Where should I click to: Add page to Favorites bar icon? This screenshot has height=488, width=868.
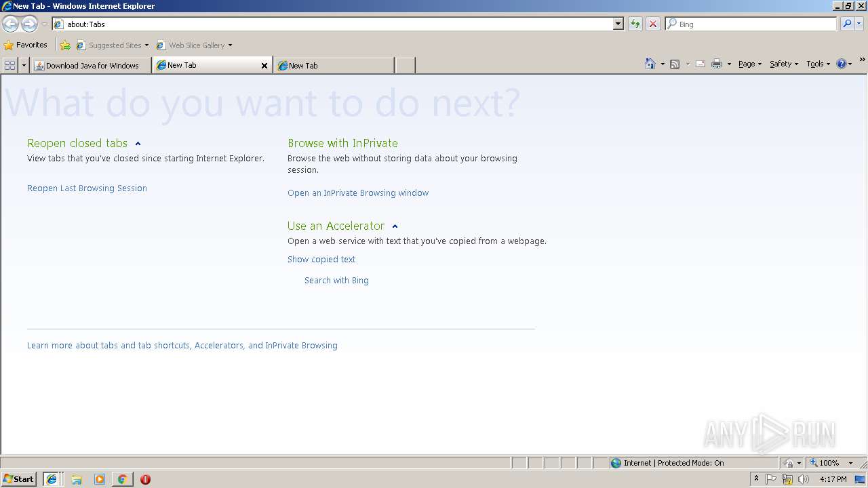[65, 45]
